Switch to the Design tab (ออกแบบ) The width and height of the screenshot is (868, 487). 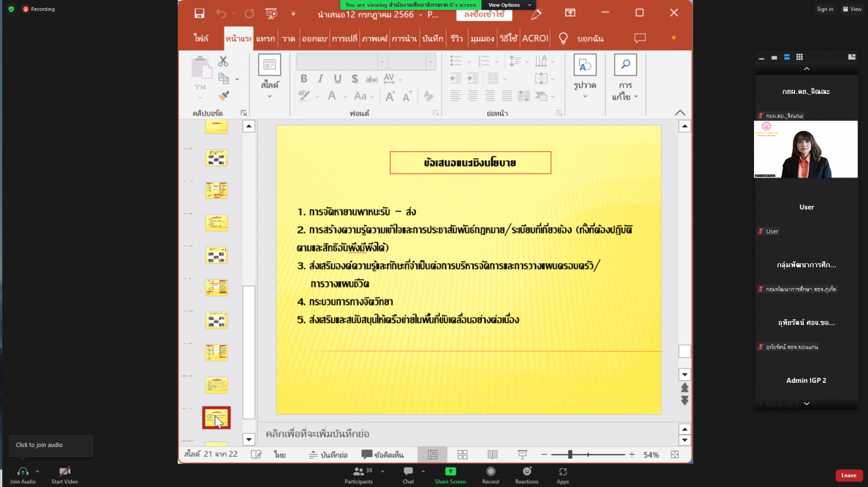[x=315, y=38]
